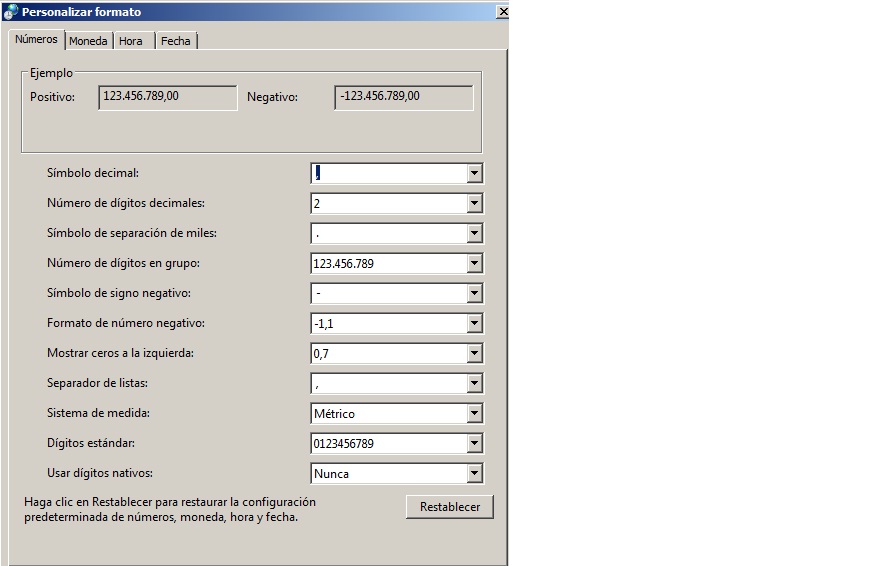Select the Fecha tab
The width and height of the screenshot is (896, 566).
point(175,41)
